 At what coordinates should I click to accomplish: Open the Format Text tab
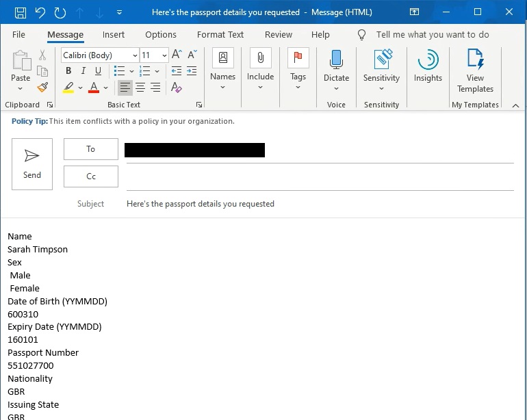click(220, 35)
